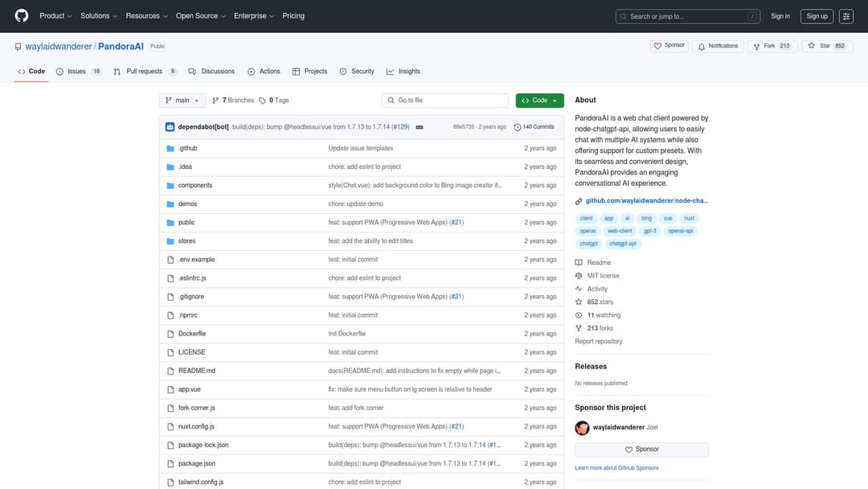
Task: Open the components folder
Action: point(194,186)
